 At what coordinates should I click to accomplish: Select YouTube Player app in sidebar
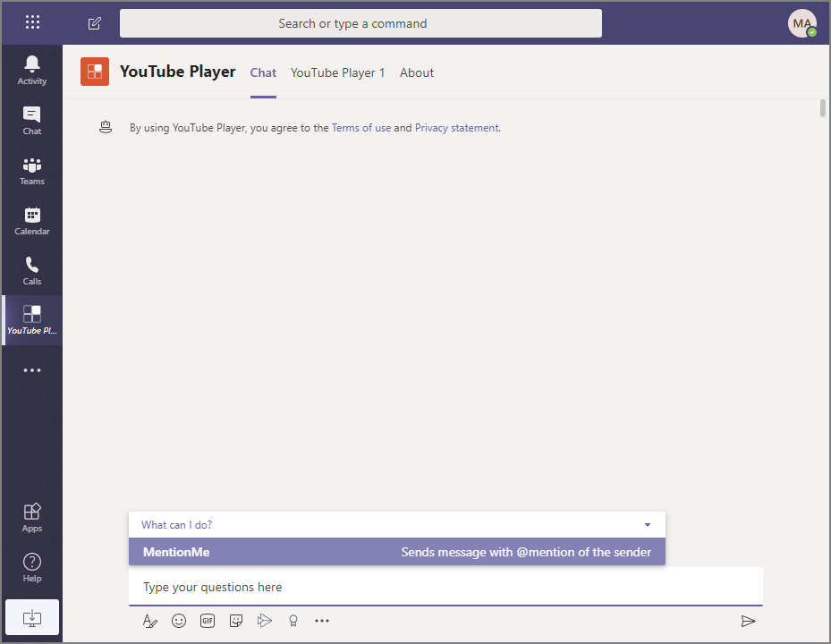tap(32, 320)
